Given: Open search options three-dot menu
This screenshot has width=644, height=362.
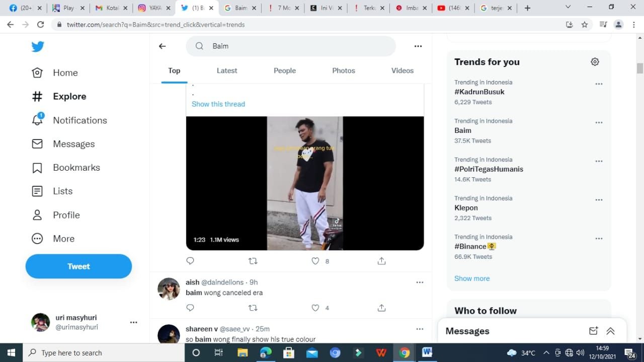Looking at the screenshot, I should click(x=418, y=46).
